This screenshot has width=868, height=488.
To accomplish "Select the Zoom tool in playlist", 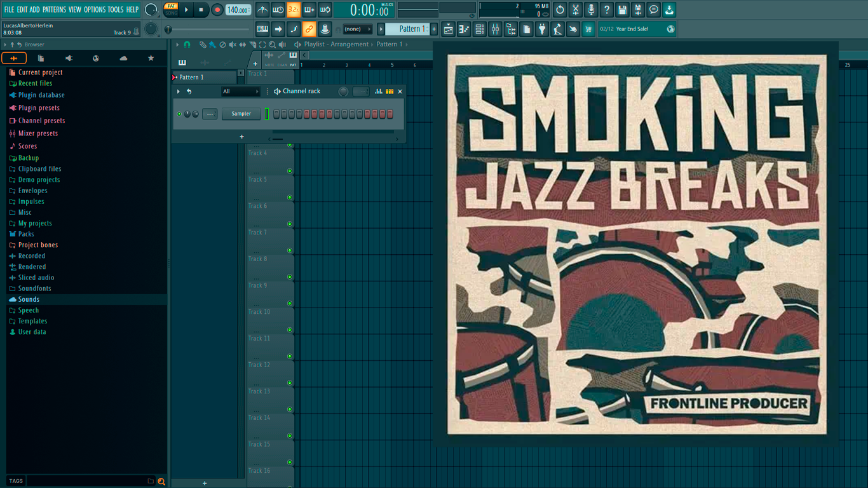I will (272, 44).
